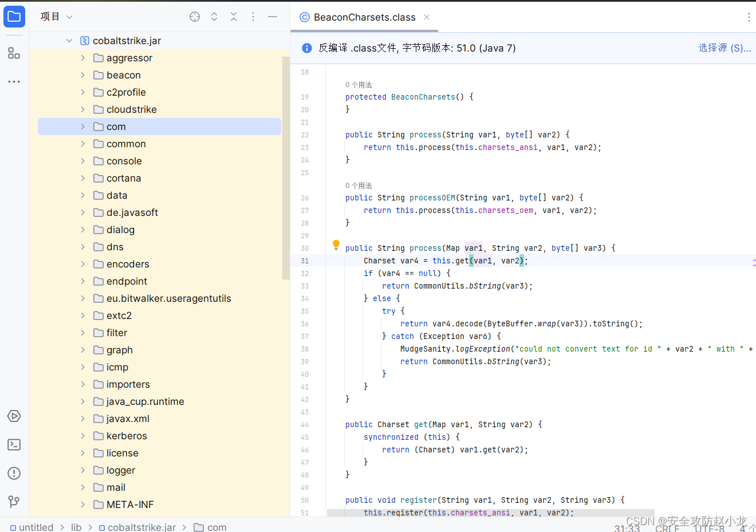Click the cobaltstrike.jar archive icon

coord(85,41)
